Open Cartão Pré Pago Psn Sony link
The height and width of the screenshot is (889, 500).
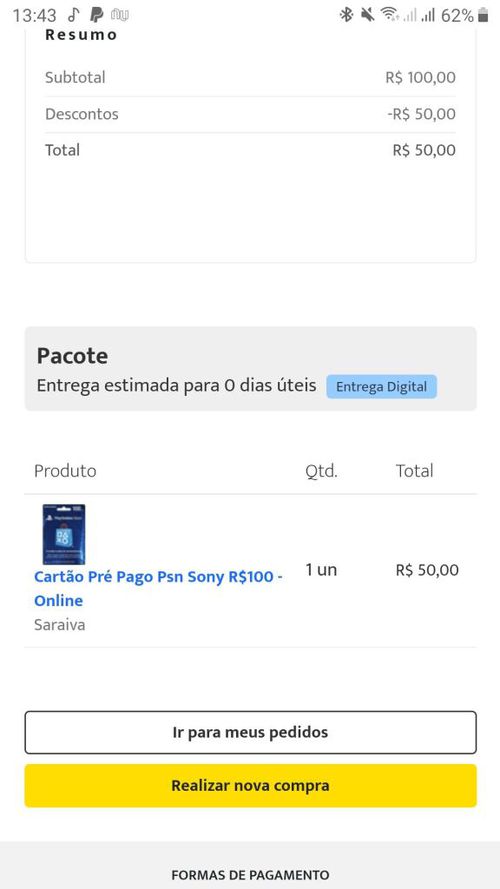(158, 589)
